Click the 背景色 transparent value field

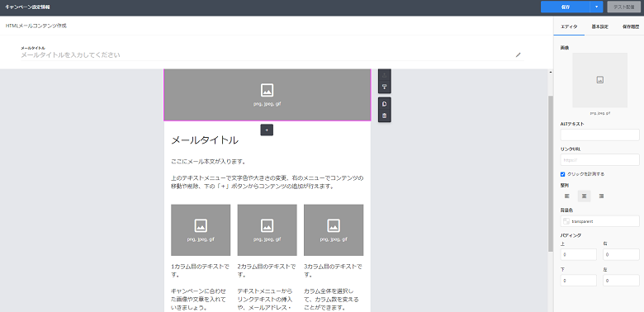coord(599,221)
